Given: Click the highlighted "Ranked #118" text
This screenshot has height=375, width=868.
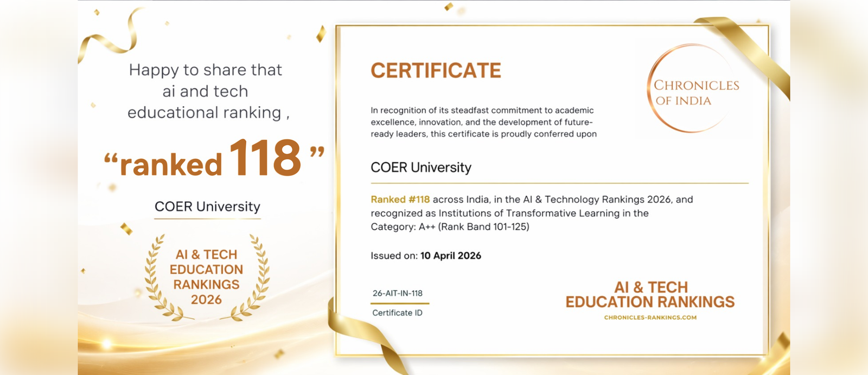Looking at the screenshot, I should (x=400, y=199).
